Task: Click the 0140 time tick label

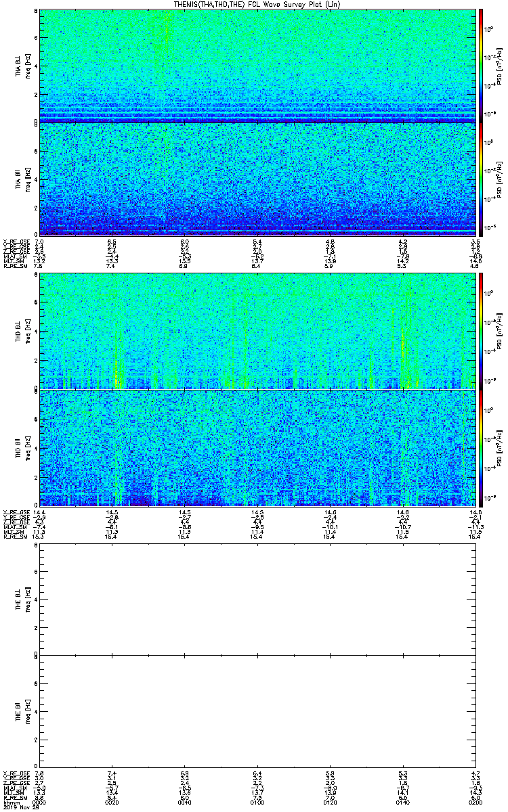Action: tap(402, 802)
